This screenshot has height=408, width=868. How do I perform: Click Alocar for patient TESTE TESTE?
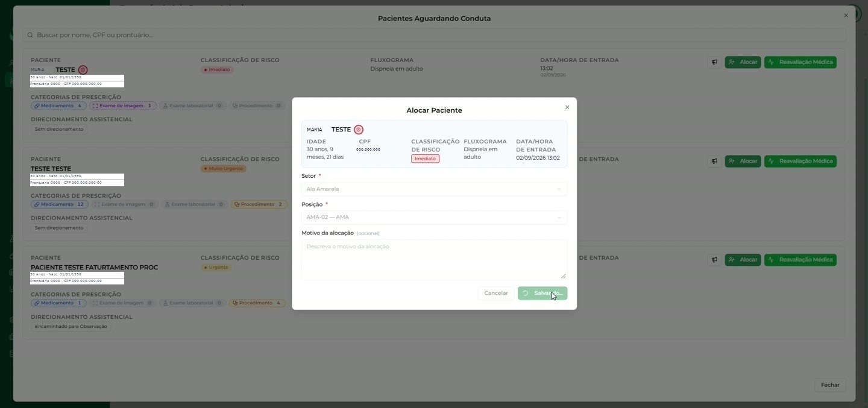(743, 161)
